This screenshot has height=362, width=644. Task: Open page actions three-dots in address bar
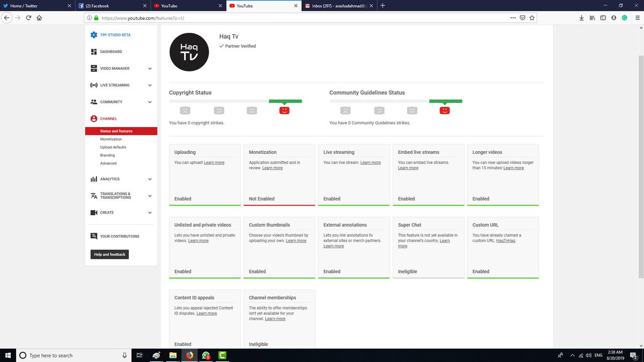coord(514,17)
